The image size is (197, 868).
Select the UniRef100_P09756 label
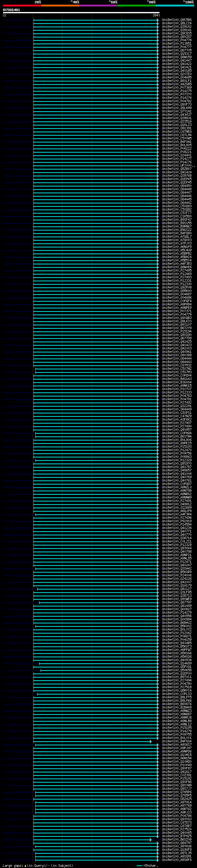[x=177, y=454]
